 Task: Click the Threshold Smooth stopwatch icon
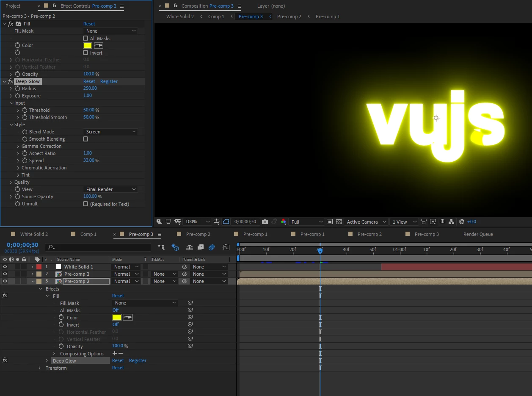(25, 117)
